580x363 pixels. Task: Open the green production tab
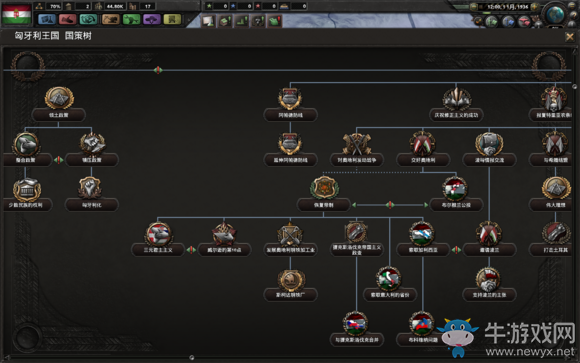tap(131, 19)
